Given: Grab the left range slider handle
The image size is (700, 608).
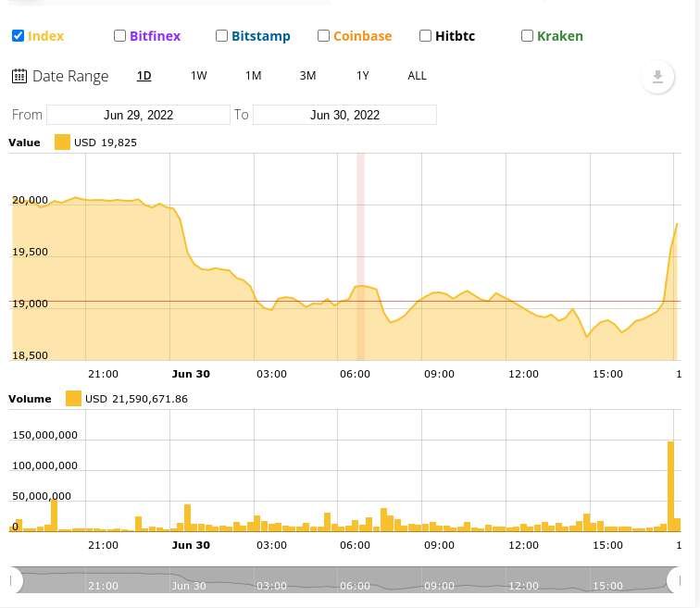Looking at the screenshot, I should coord(15,580).
